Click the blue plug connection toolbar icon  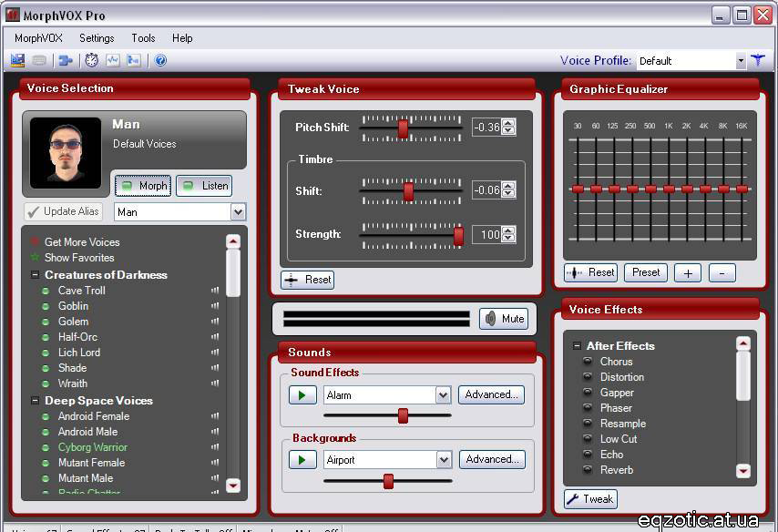click(65, 60)
